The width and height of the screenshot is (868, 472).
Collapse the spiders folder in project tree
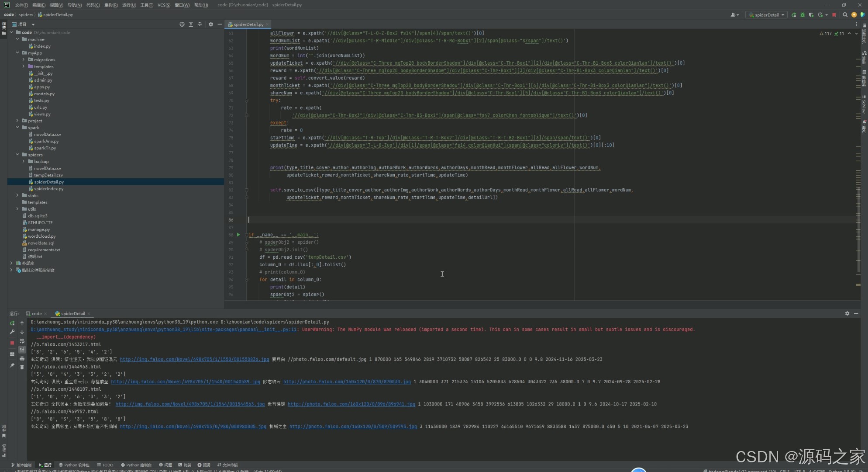pos(17,155)
